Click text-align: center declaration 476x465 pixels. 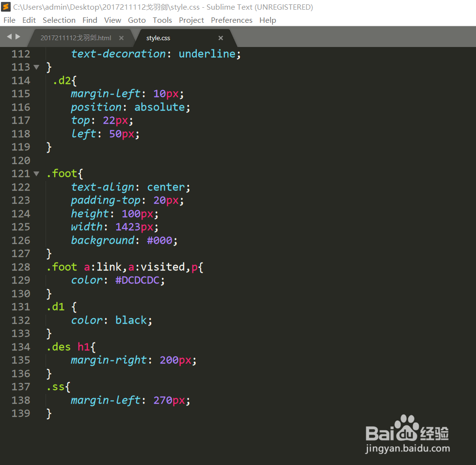coord(130,187)
